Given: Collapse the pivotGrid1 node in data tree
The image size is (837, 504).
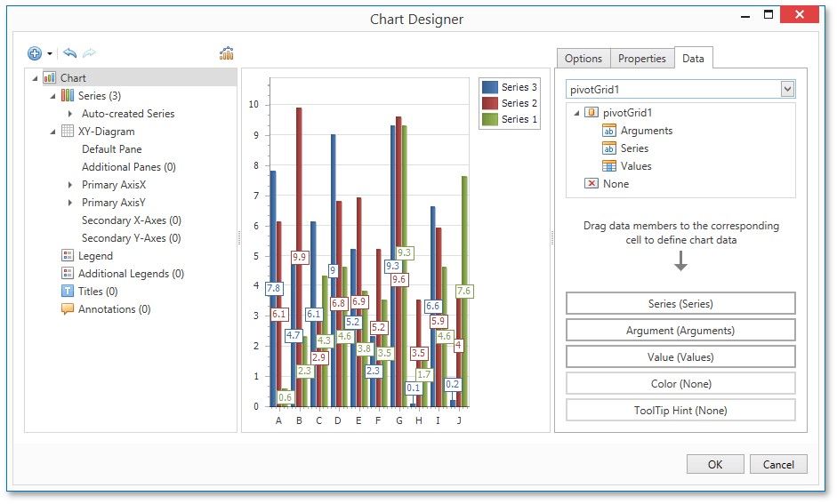Looking at the screenshot, I should click(575, 113).
